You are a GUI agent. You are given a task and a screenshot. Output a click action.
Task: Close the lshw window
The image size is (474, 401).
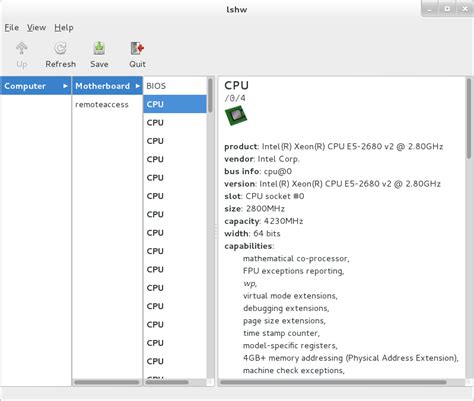pos(465,9)
